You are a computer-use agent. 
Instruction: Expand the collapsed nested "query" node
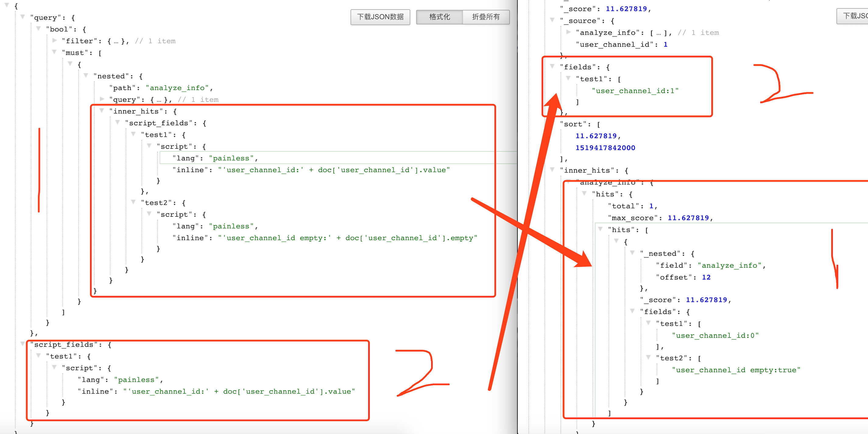point(102,99)
